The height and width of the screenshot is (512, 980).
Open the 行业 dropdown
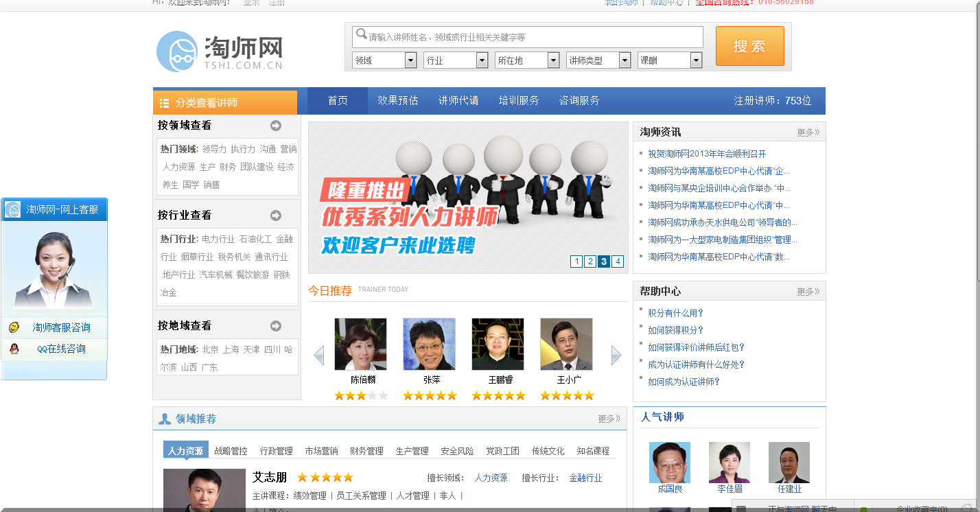[456, 60]
